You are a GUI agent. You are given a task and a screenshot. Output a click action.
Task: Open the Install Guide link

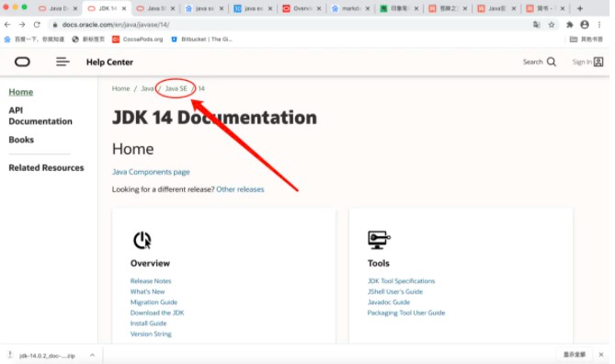pos(148,324)
